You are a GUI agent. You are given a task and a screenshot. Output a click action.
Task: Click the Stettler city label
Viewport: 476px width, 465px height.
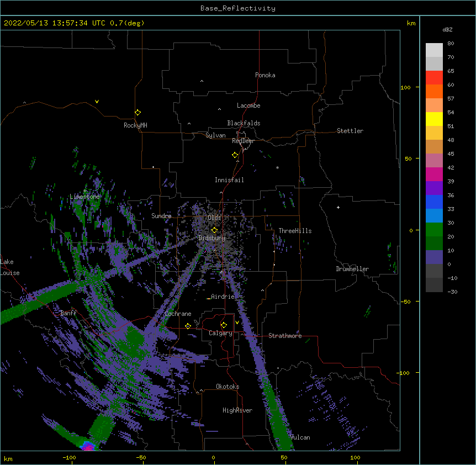click(x=350, y=131)
